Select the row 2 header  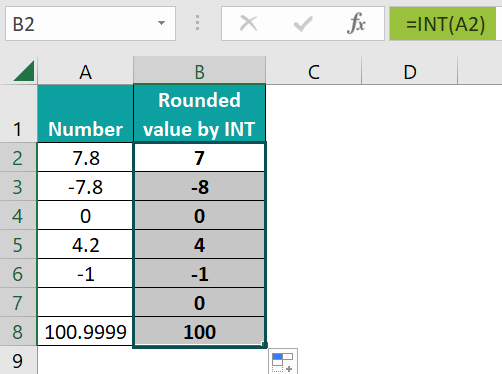click(18, 157)
